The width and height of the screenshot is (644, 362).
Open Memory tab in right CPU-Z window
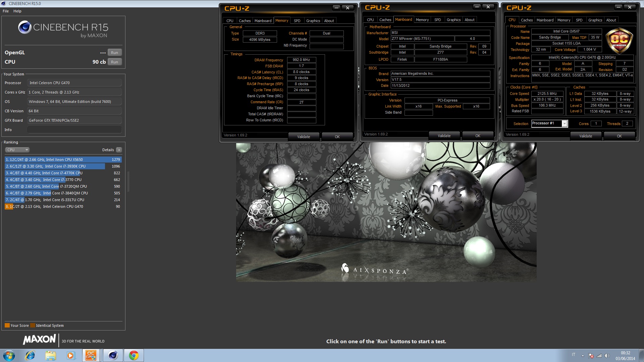[564, 20]
